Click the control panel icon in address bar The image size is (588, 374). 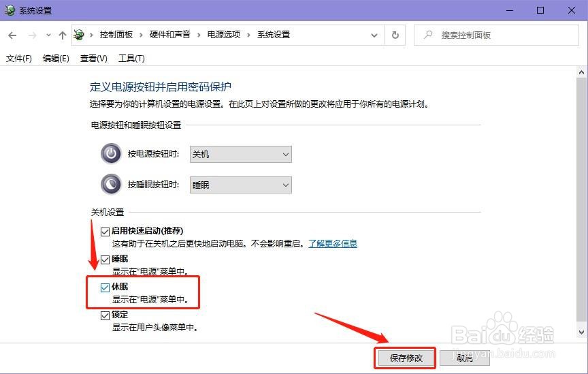point(79,35)
